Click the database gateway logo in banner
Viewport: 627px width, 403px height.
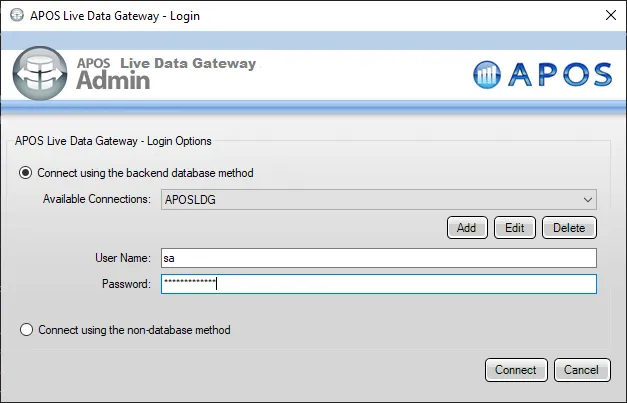40,71
